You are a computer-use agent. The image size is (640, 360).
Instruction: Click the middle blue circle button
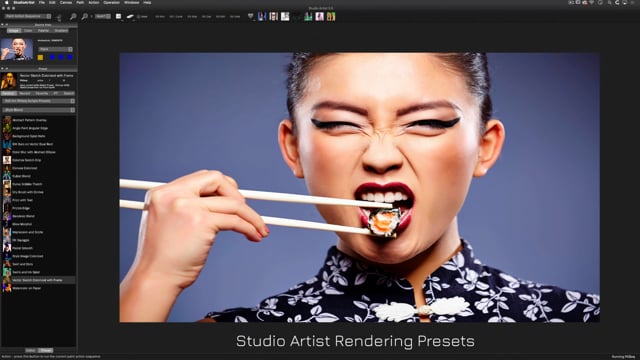tap(61, 58)
